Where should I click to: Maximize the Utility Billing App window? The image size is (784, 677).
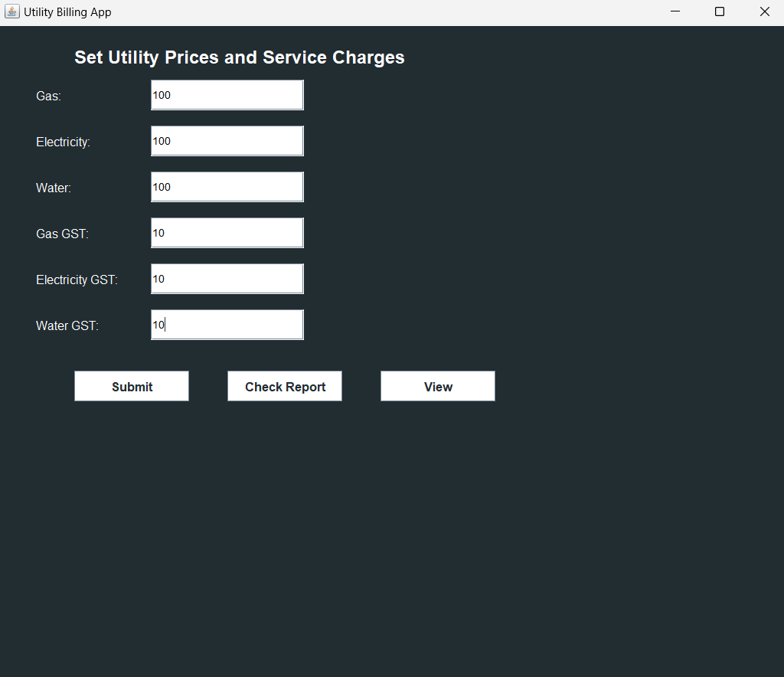tap(719, 11)
